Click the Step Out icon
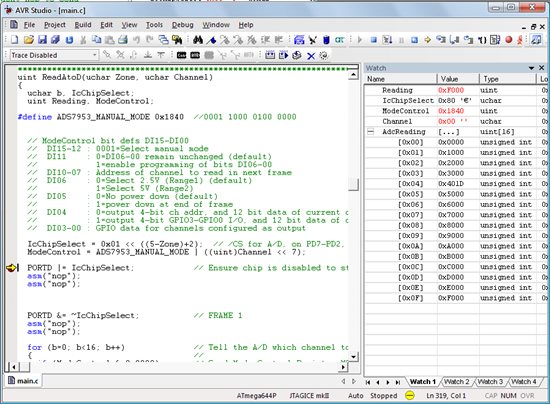 coord(468,40)
